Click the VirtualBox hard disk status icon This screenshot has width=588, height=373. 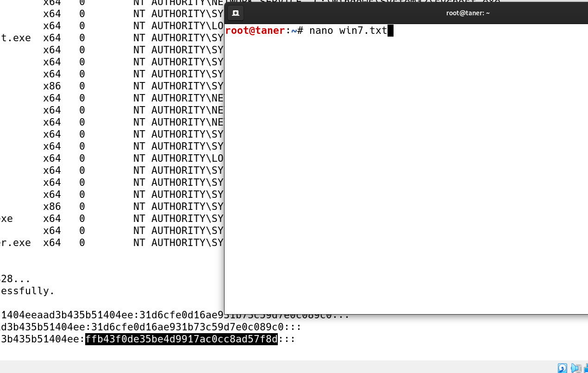tap(563, 368)
